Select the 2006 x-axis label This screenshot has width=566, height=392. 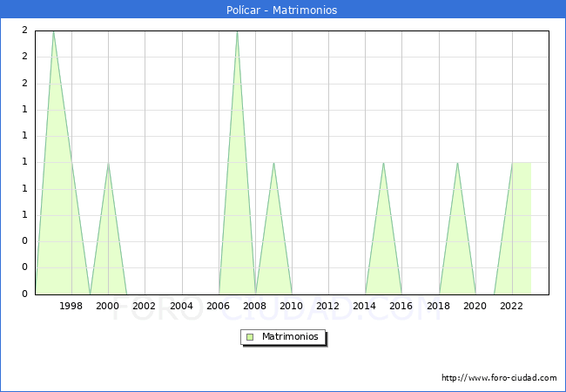point(218,306)
